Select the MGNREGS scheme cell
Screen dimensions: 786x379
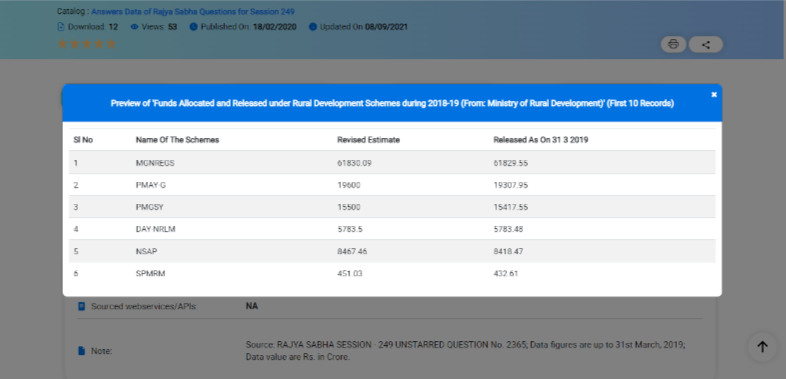155,163
